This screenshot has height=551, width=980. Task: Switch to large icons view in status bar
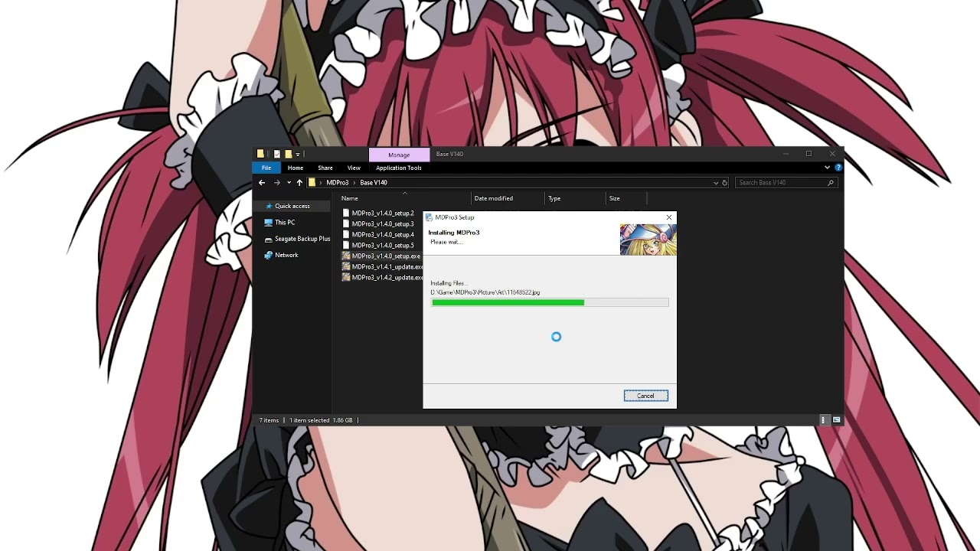pyautogui.click(x=837, y=420)
